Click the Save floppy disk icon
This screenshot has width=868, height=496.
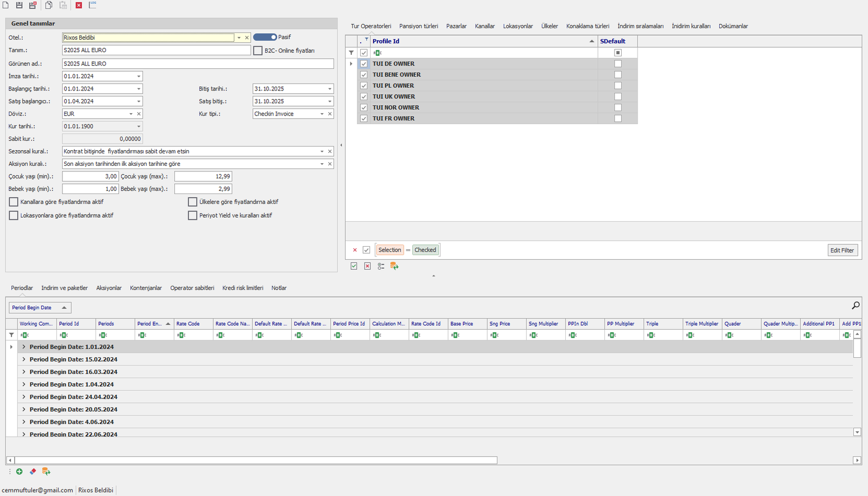tap(19, 5)
